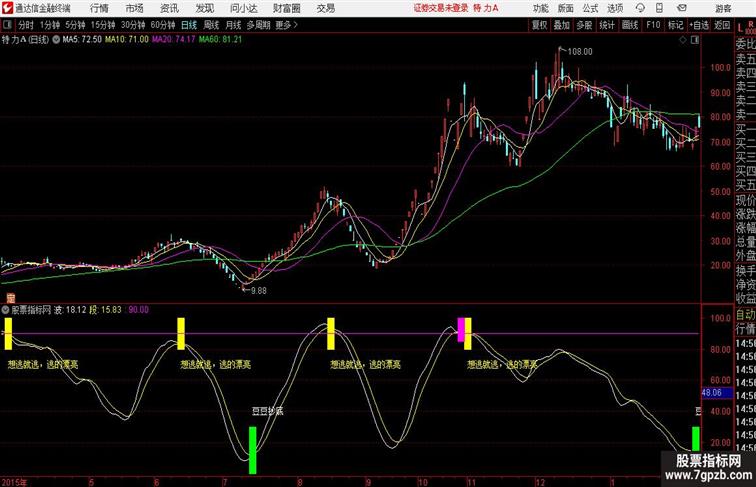
Task: Open the mobile phone icon
Action: (659, 8)
